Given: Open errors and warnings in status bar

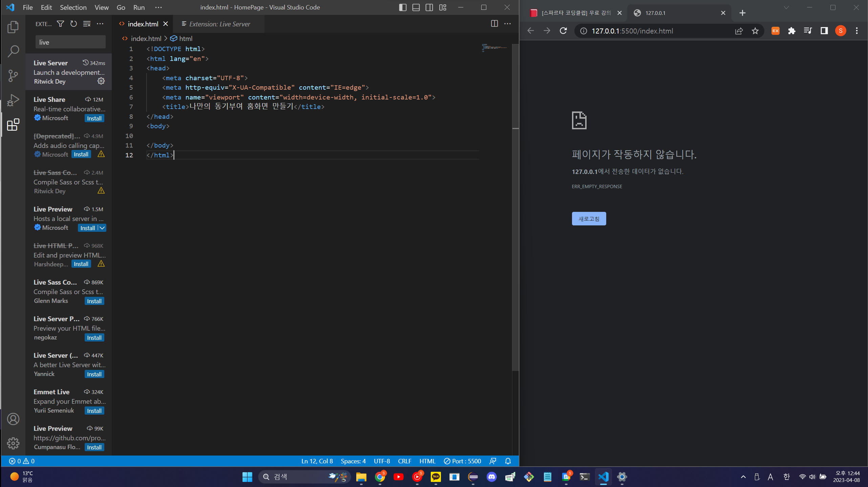Looking at the screenshot, I should (22, 461).
